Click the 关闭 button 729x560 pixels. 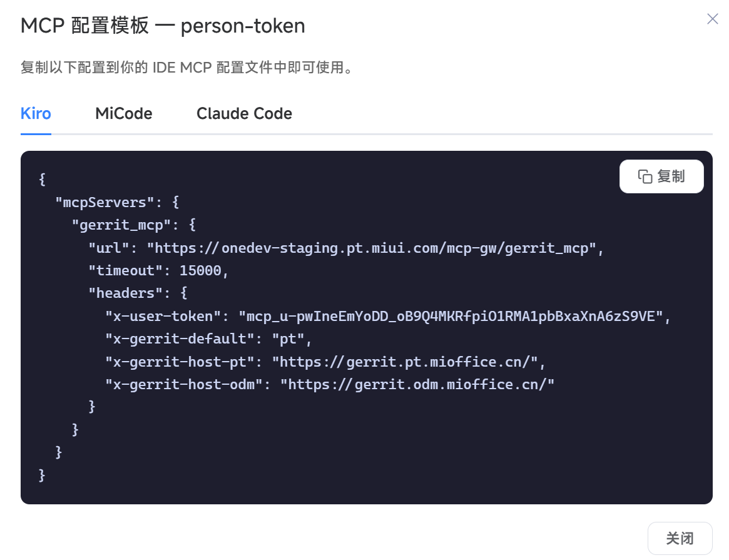680,538
